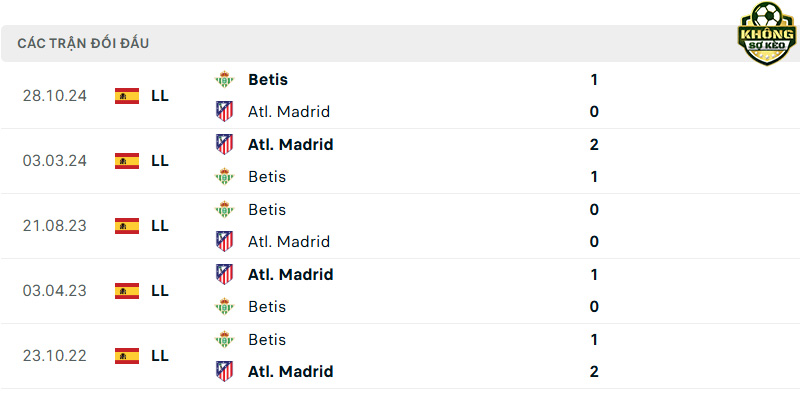
Task: Click Spain flag beside 23.10.22 date
Action: (x=127, y=356)
